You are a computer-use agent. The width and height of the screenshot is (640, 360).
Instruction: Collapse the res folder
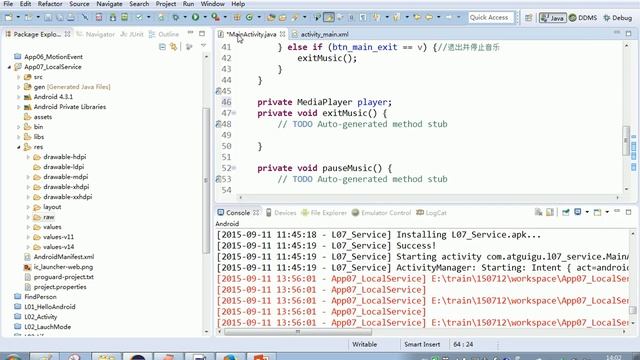(18, 147)
